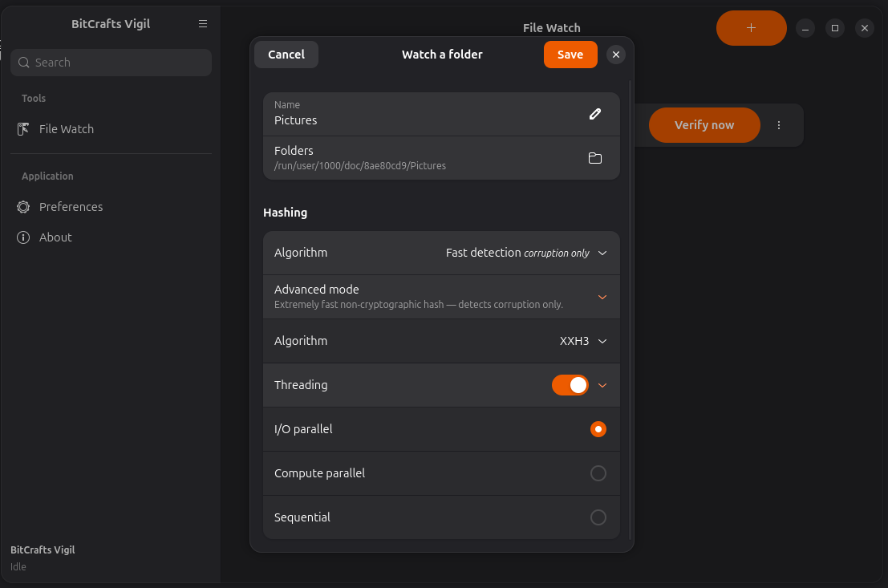Open About in the sidebar
Screen dimensions: 888x588
point(111,237)
